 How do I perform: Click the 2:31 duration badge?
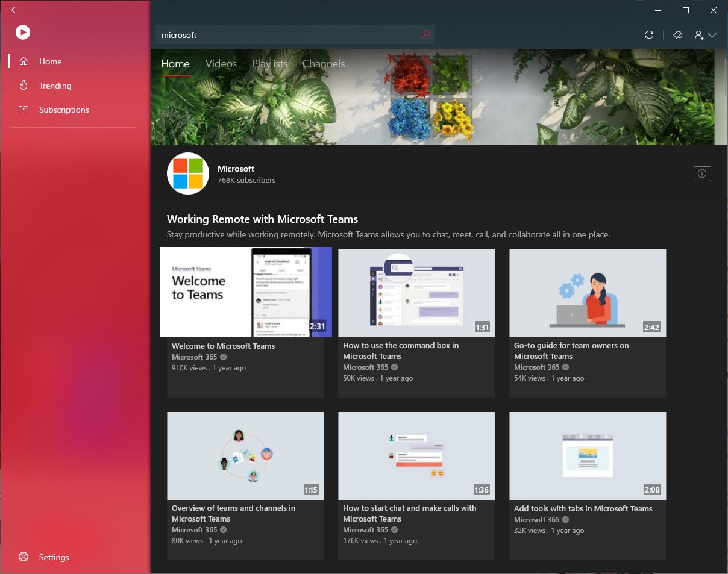(x=318, y=326)
